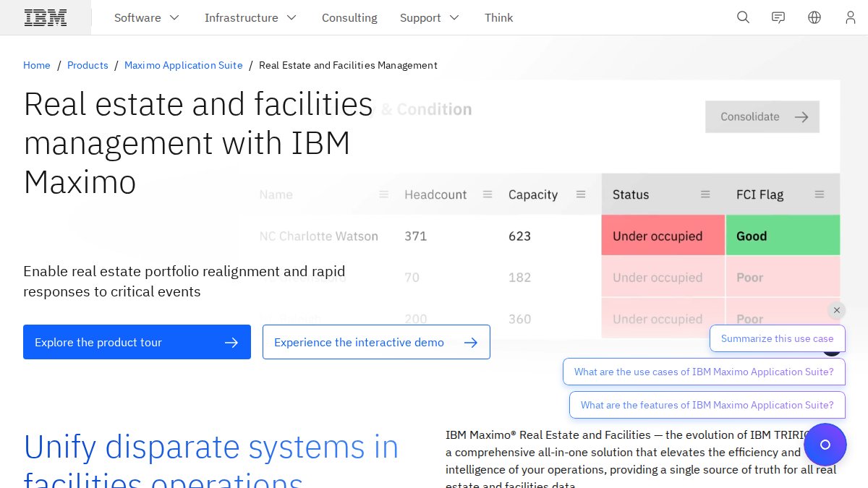Click Explore the product tour button
Viewport: 868px width, 488px height.
coord(137,342)
